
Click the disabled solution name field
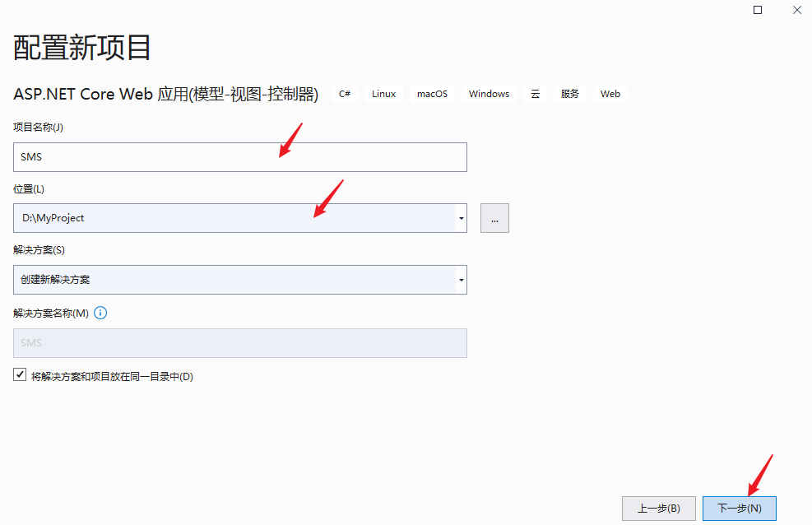point(239,343)
